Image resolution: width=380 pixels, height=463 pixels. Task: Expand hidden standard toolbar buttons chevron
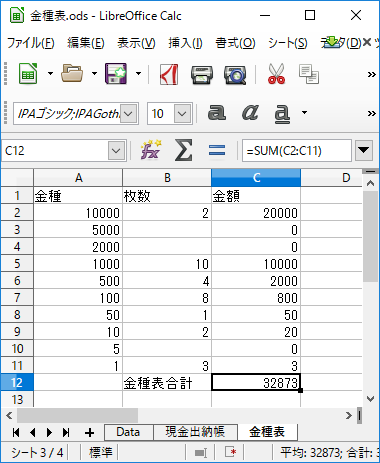tap(371, 74)
